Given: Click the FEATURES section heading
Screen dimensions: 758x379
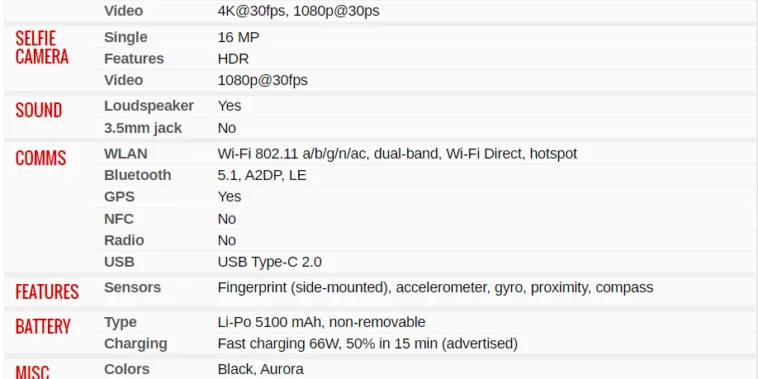Looking at the screenshot, I should [47, 292].
